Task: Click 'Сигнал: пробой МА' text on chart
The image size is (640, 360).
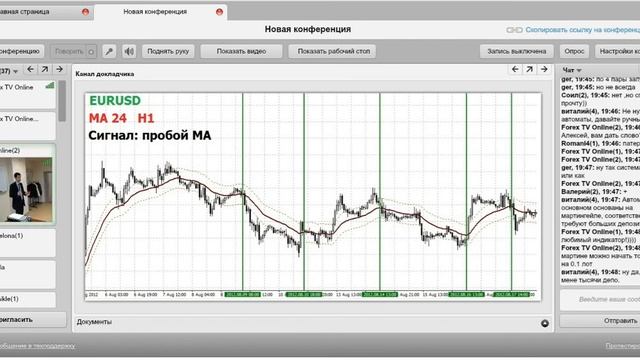Action: [x=150, y=136]
